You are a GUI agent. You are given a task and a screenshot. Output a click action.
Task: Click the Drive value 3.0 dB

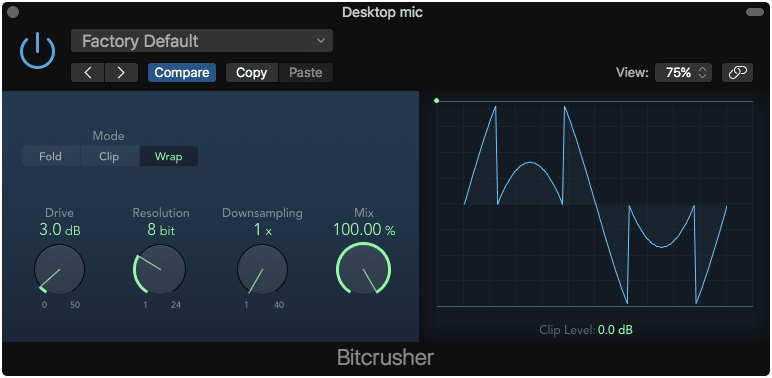pyautogui.click(x=59, y=230)
